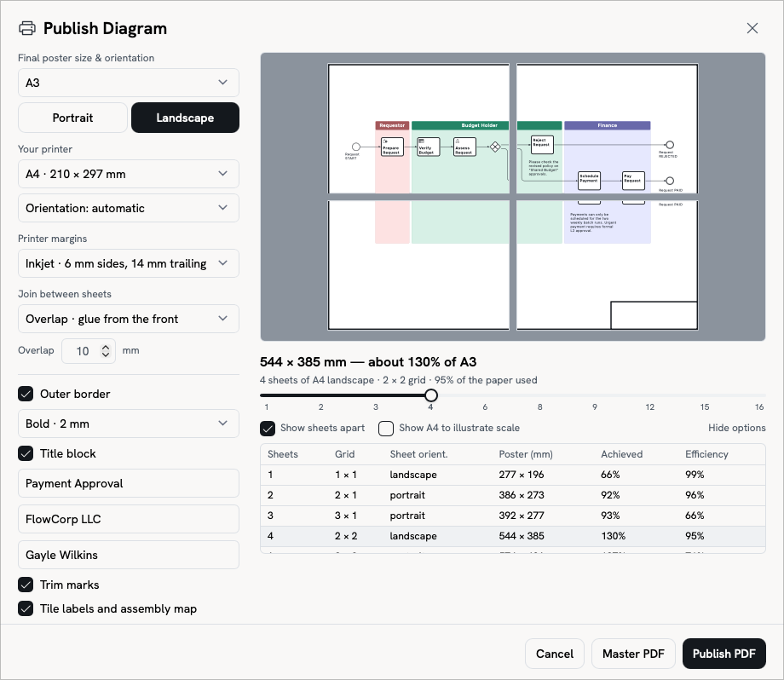Close the Publish Diagram dialog
This screenshot has width=784, height=680.
point(752,28)
